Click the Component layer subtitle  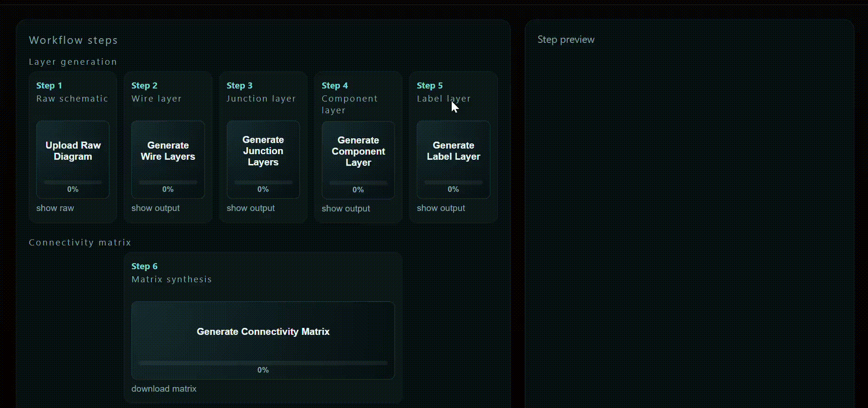pos(350,104)
